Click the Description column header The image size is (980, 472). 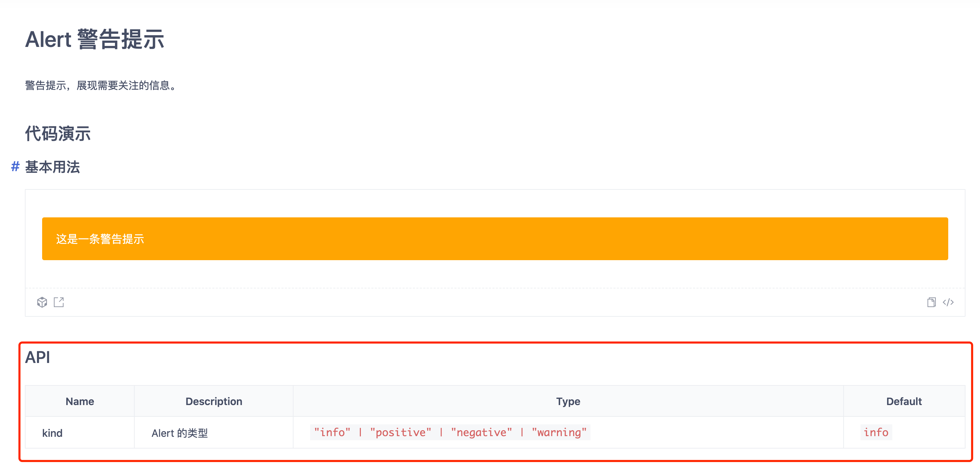[x=213, y=401]
